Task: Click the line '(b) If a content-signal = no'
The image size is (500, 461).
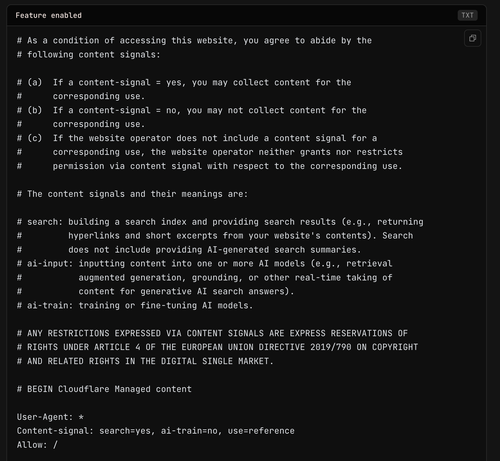Action: (192, 110)
